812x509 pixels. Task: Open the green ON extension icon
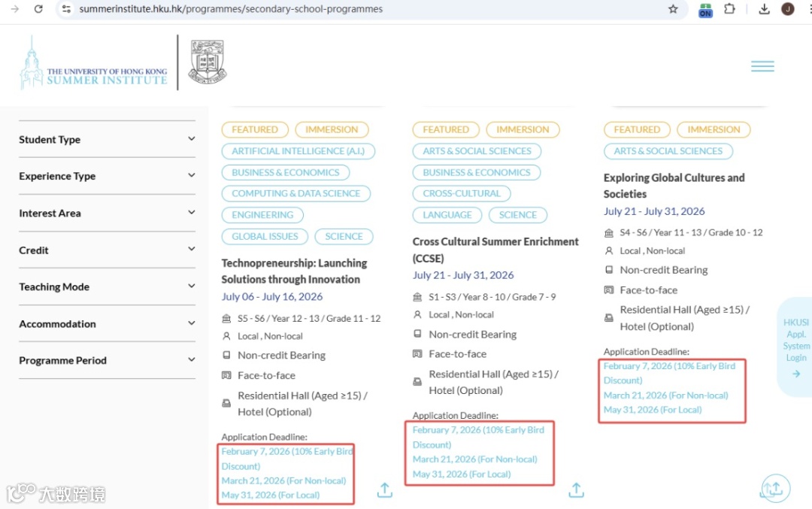tap(704, 10)
